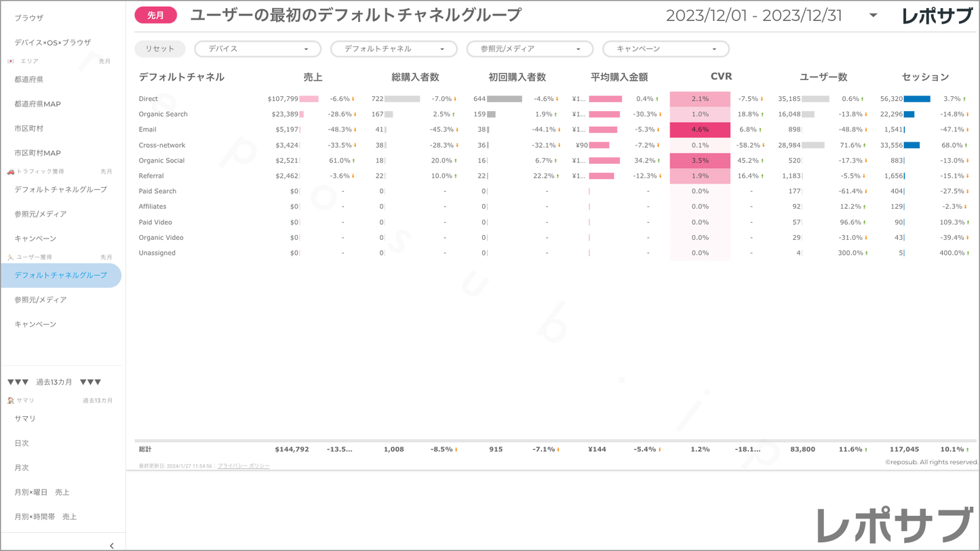The width and height of the screenshot is (980, 551).
Task: Sort table by the 売上 column header
Action: coord(313,77)
